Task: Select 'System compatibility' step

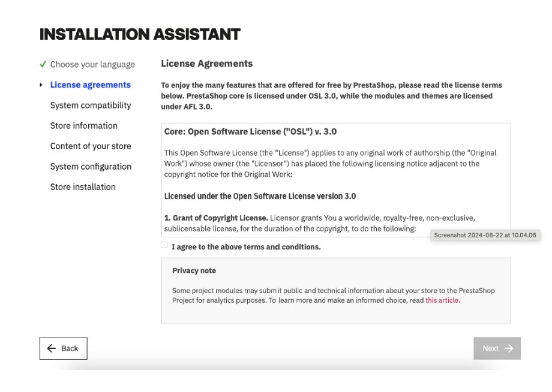Action: coord(91,105)
